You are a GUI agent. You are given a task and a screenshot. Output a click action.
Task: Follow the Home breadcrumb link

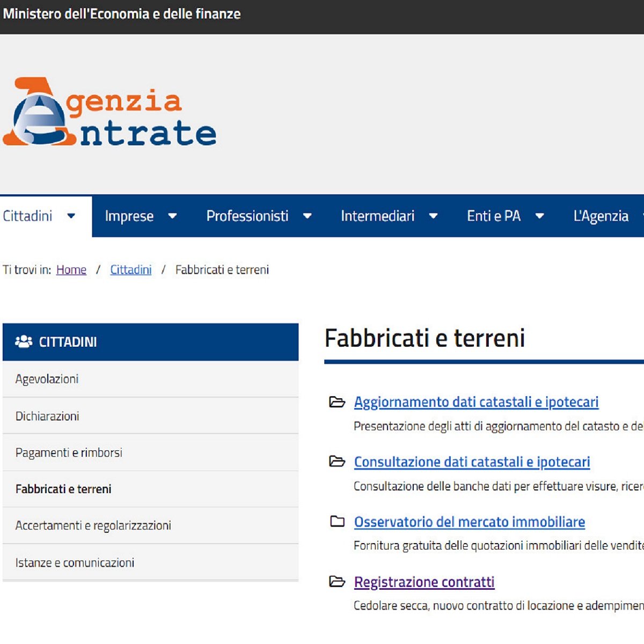71,269
